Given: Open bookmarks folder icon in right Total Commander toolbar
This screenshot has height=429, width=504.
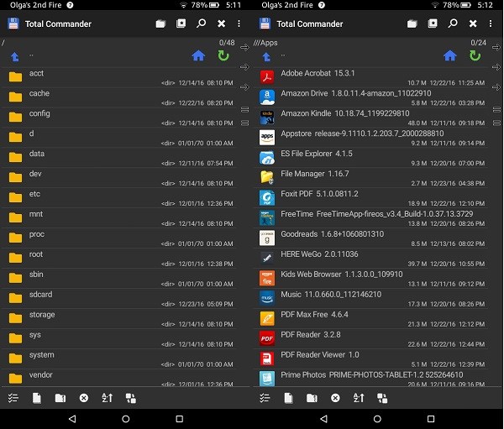Looking at the screenshot, I should 412,24.
